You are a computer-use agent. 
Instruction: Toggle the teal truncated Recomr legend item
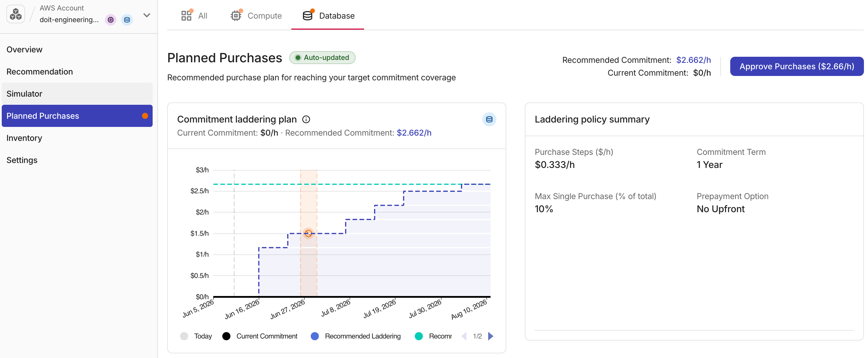coord(433,336)
